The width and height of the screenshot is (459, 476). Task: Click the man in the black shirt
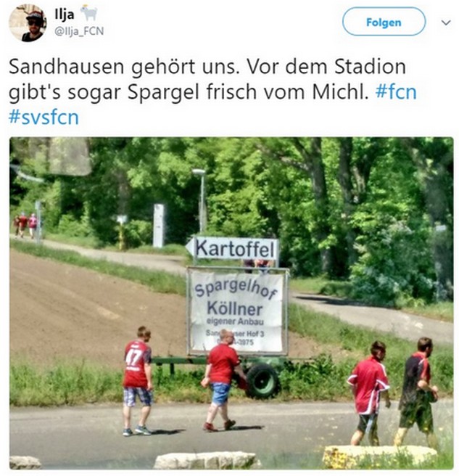[x=416, y=392]
